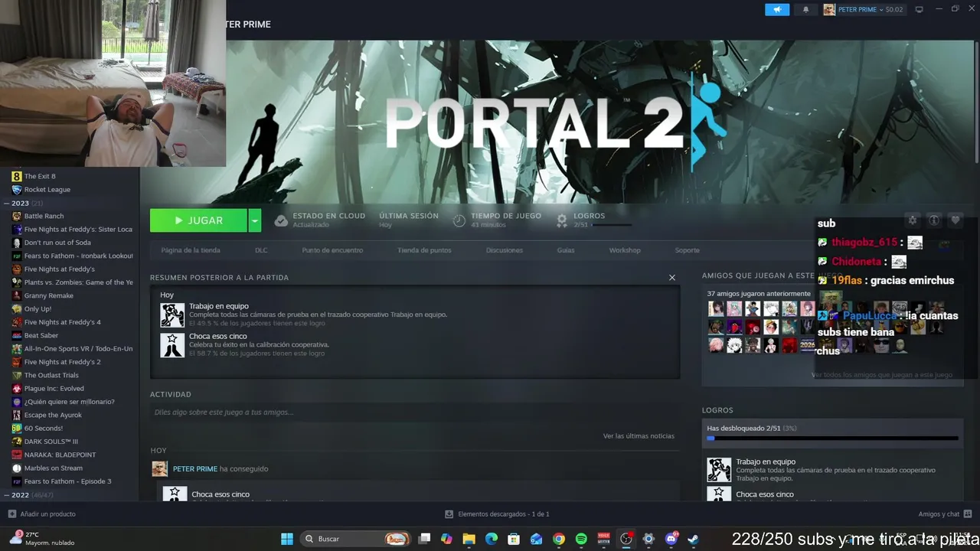Open the Workshop tab
This screenshot has height=551, width=980.
(x=625, y=250)
